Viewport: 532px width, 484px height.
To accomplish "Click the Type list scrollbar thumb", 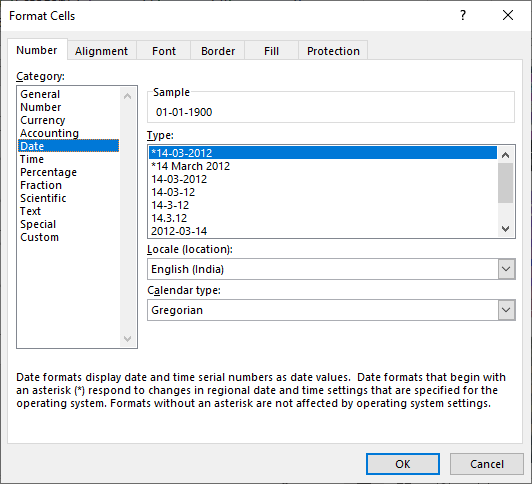I will 506,183.
